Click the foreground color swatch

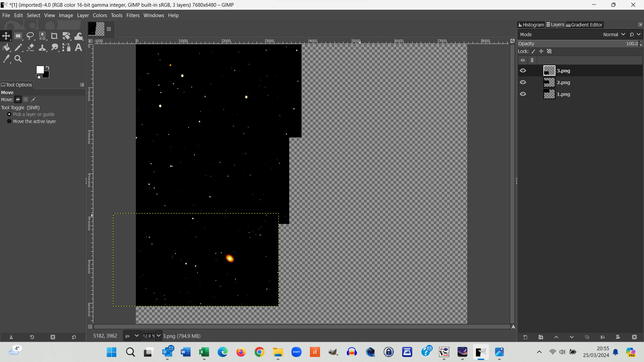40,69
